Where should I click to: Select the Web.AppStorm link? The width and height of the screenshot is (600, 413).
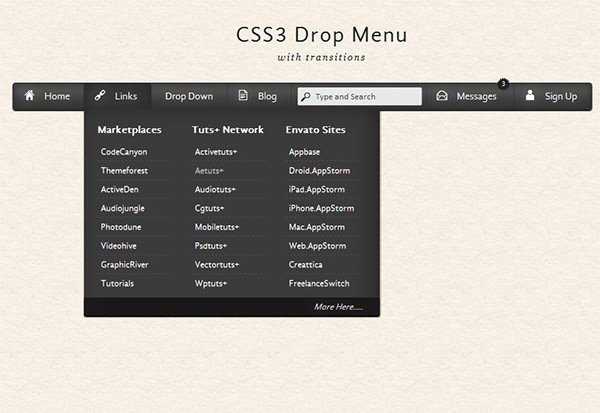318,246
